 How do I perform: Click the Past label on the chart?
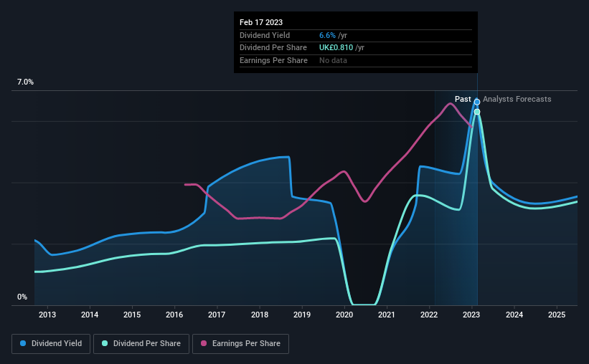(x=463, y=99)
